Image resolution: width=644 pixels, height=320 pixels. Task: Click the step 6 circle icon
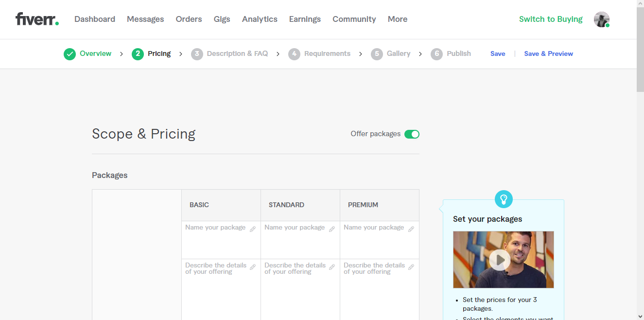click(x=436, y=54)
